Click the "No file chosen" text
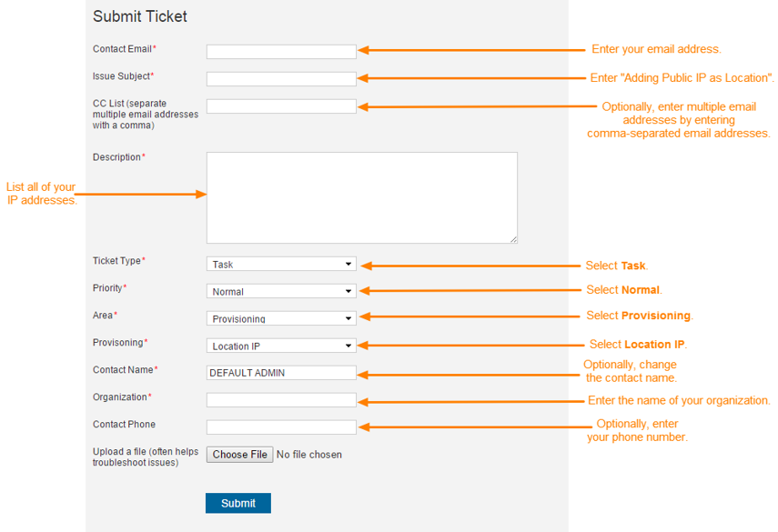Image resolution: width=778 pixels, height=532 pixels. click(309, 455)
